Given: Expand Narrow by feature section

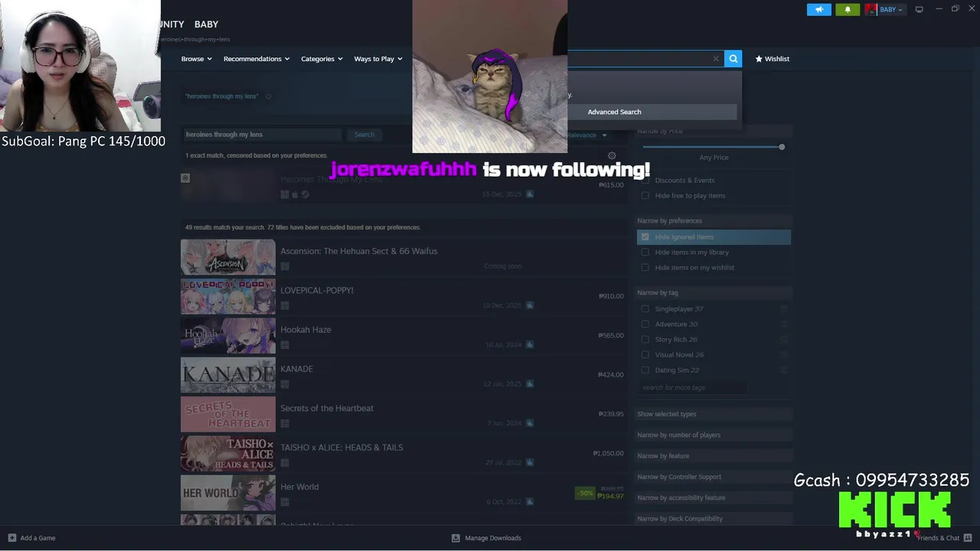Looking at the screenshot, I should [x=714, y=456].
